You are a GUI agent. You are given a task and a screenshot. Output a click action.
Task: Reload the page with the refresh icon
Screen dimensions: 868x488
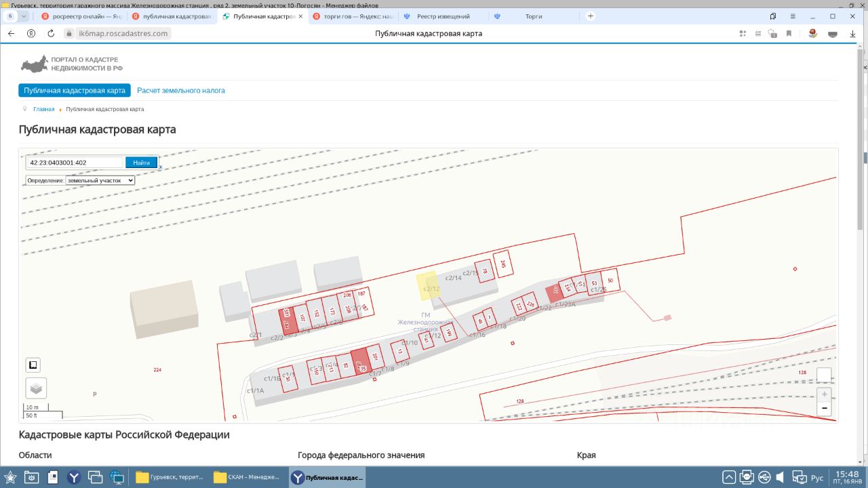[x=51, y=33]
